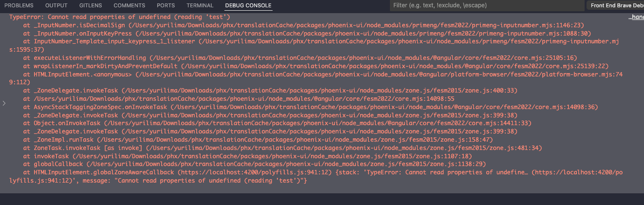
Task: Switch to the TERMINAL tab
Action: [200, 5]
